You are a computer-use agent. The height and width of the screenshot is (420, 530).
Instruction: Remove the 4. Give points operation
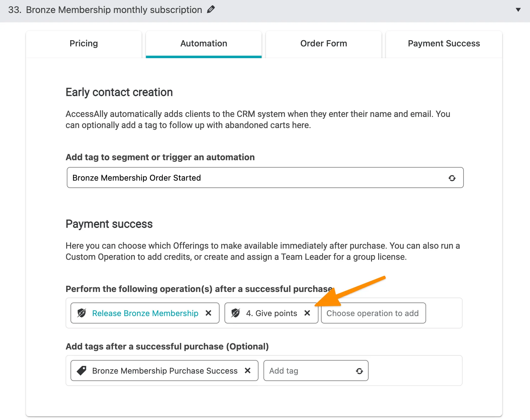click(x=307, y=313)
